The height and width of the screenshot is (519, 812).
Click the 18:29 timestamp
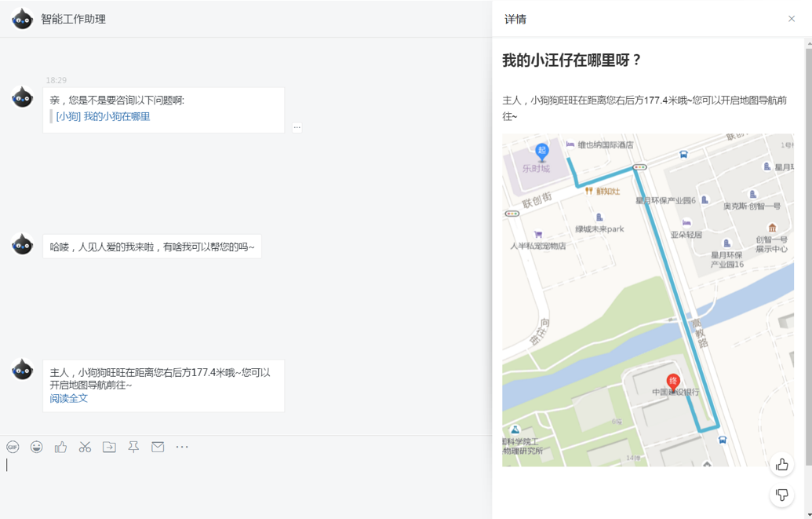[56, 80]
